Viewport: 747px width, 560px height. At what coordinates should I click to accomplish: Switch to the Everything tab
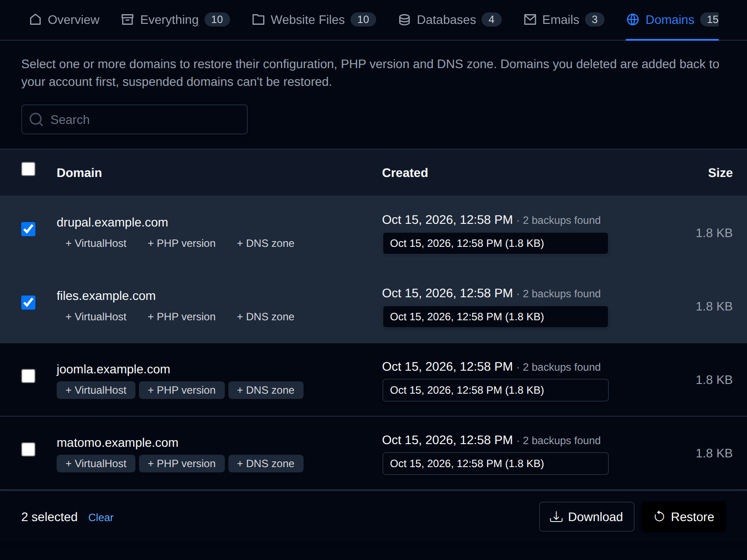[x=176, y=20]
